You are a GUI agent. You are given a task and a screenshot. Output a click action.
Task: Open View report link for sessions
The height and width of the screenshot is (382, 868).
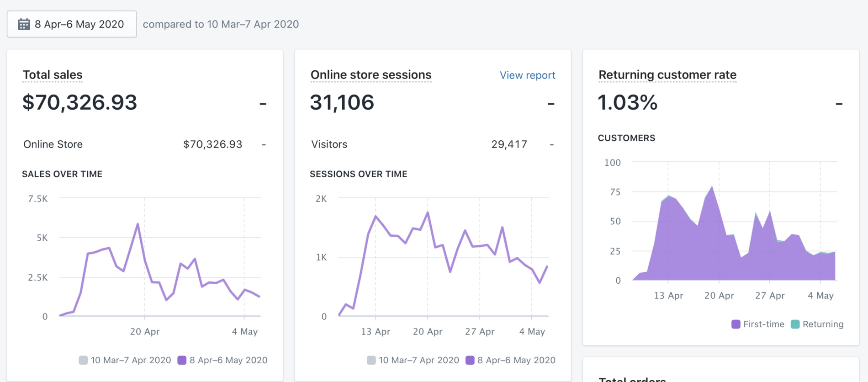click(x=527, y=75)
